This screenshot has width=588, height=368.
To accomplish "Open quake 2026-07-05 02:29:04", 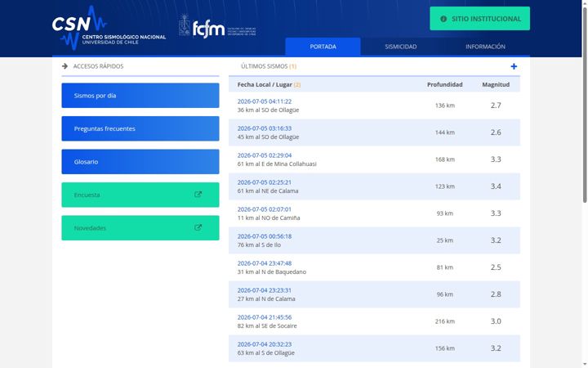I will [265, 155].
